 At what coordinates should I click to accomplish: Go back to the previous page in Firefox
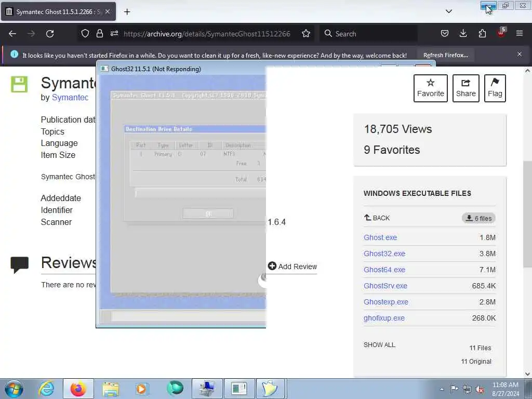[12, 34]
